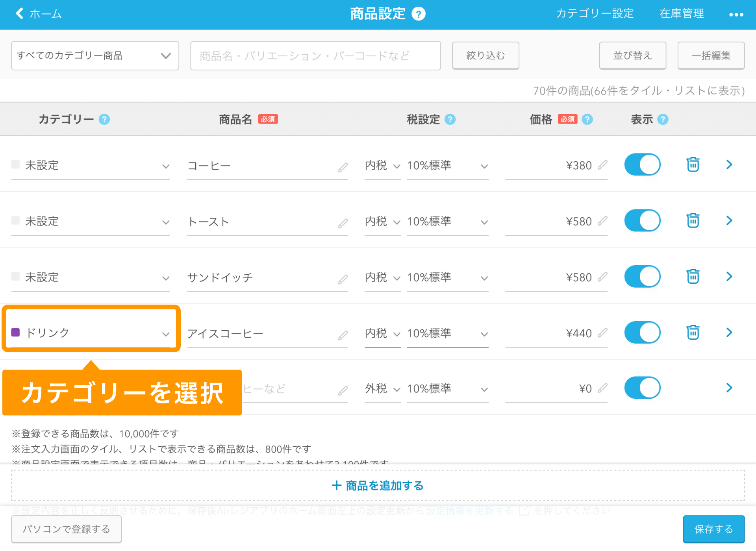This screenshot has height=551, width=756.
Task: Click the 商品名 search input field
Action: (x=315, y=55)
